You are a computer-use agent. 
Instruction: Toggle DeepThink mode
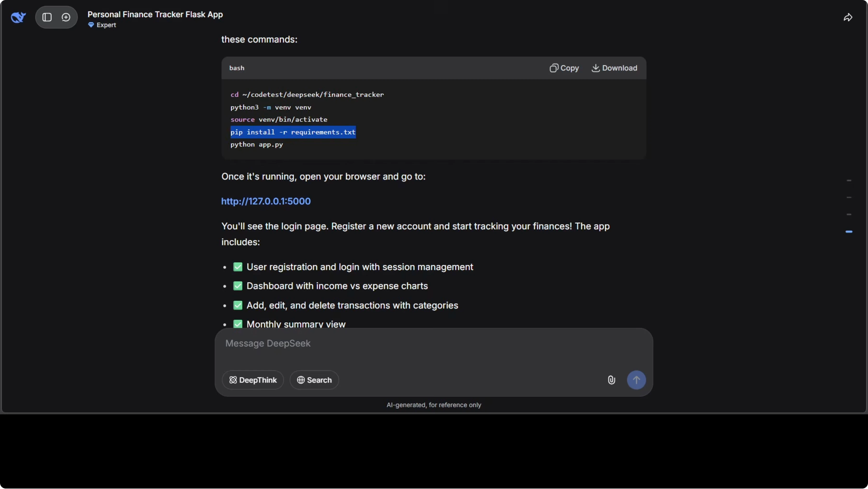point(253,380)
